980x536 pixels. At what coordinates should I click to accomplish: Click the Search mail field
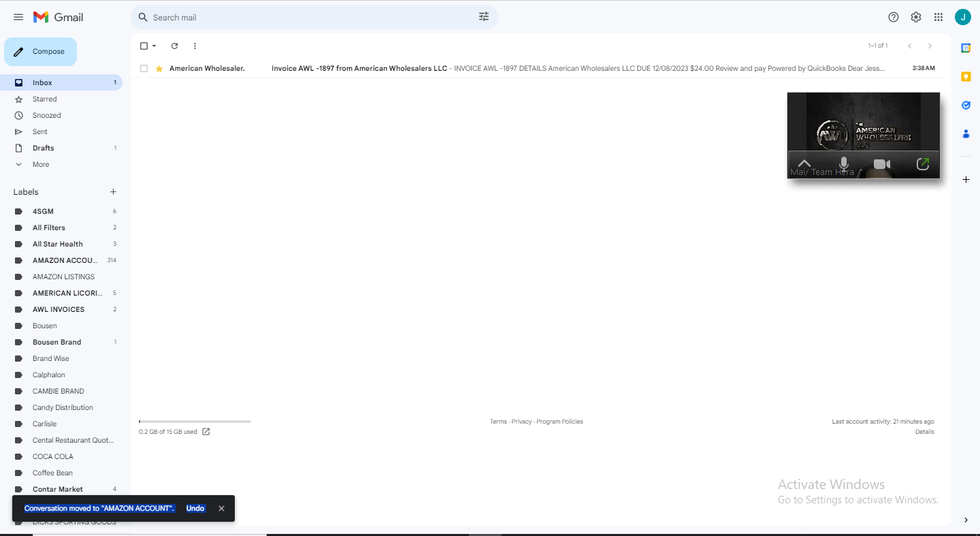[314, 17]
